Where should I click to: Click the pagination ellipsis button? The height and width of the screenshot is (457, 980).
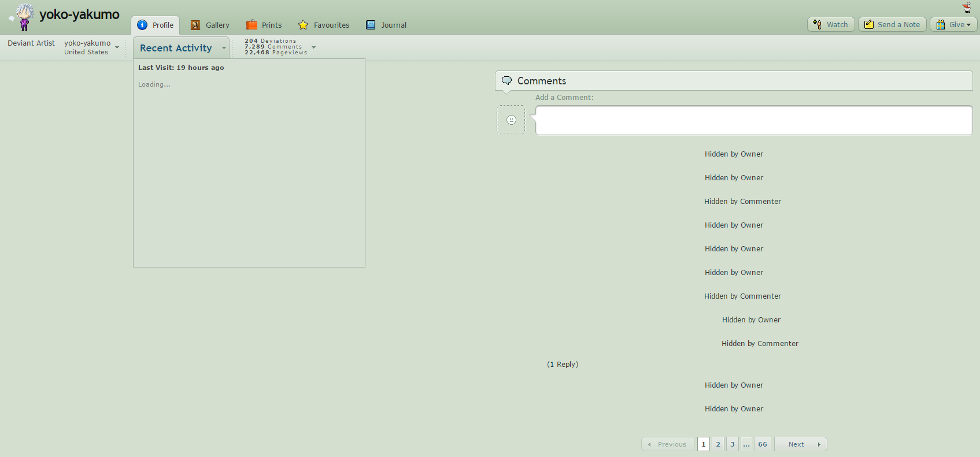click(x=746, y=444)
